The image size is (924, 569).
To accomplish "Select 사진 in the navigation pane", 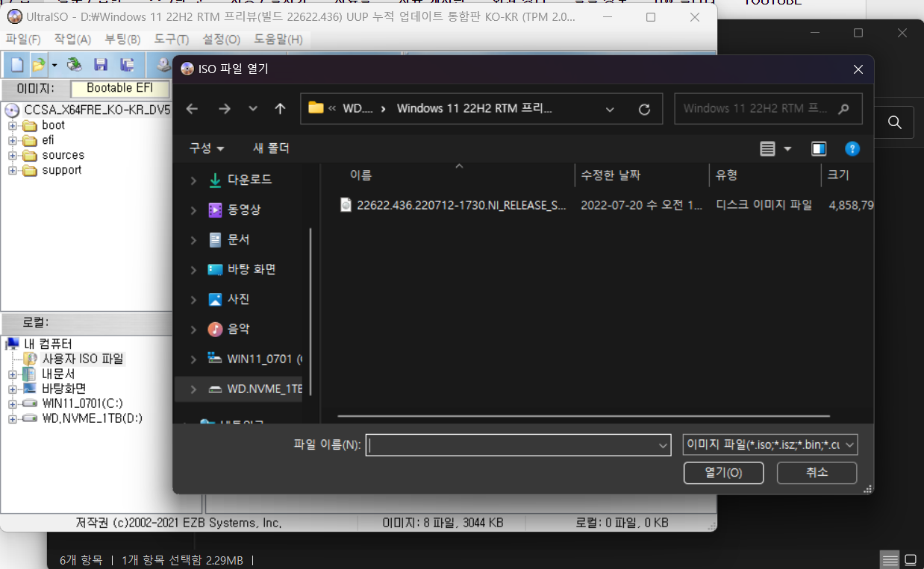I will 238,299.
